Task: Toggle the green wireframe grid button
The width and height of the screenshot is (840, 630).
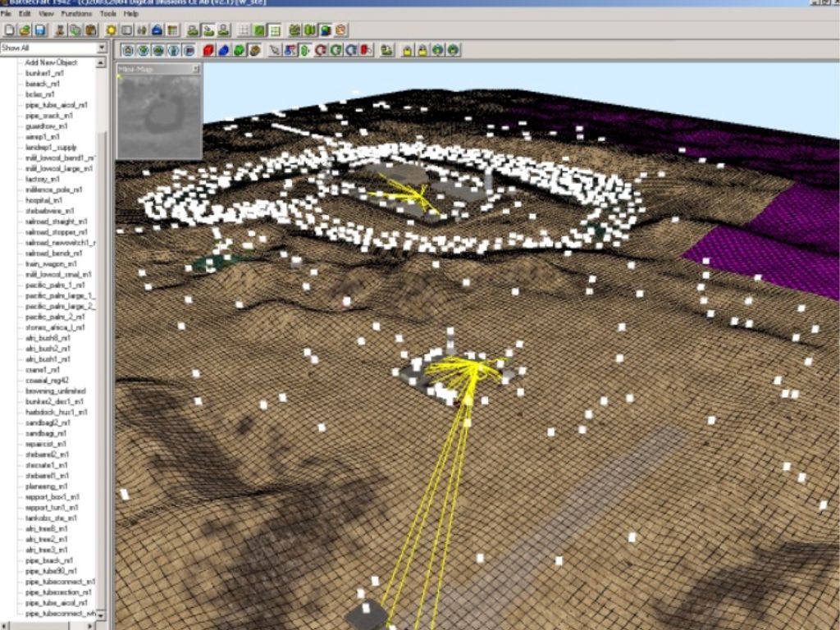Action: 275,30
